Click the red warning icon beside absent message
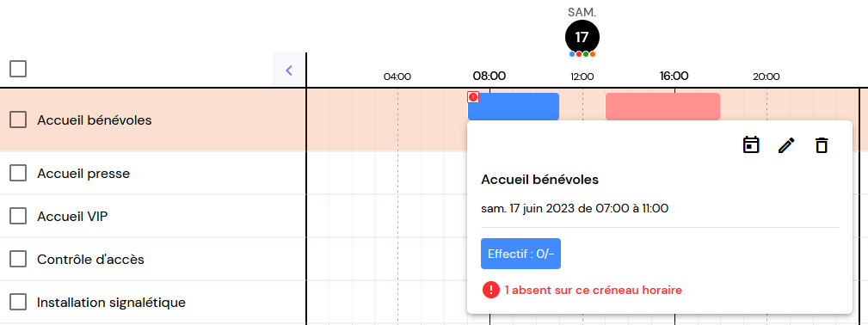Screen dimensions: 868x325 tap(491, 290)
